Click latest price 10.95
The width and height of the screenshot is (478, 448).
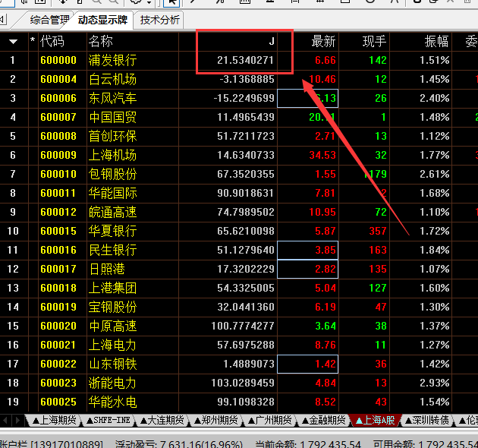pos(322,212)
